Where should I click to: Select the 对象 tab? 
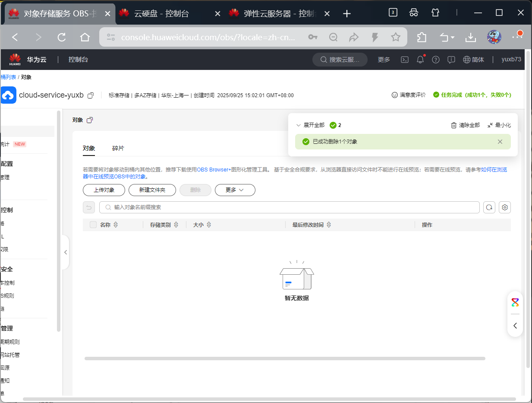(x=89, y=148)
